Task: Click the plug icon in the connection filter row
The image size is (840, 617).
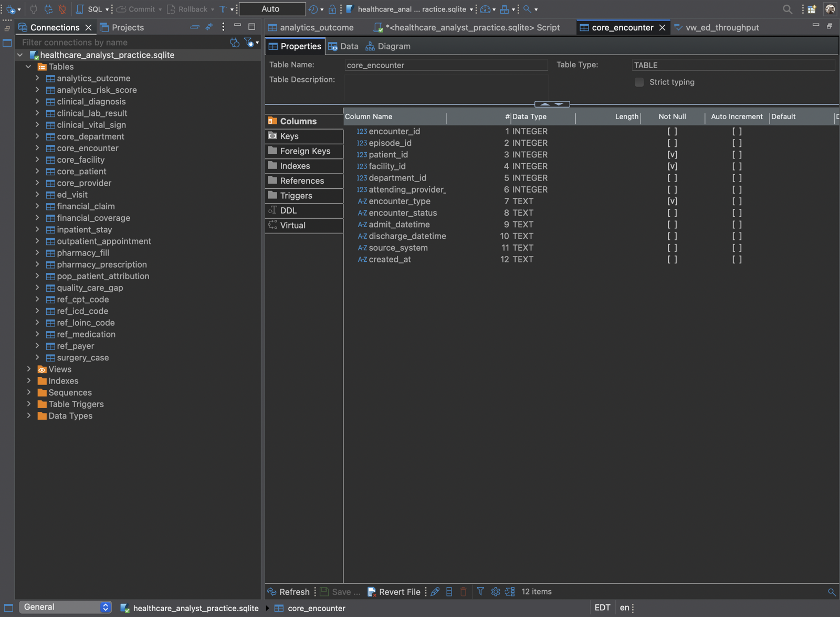Action: [235, 42]
